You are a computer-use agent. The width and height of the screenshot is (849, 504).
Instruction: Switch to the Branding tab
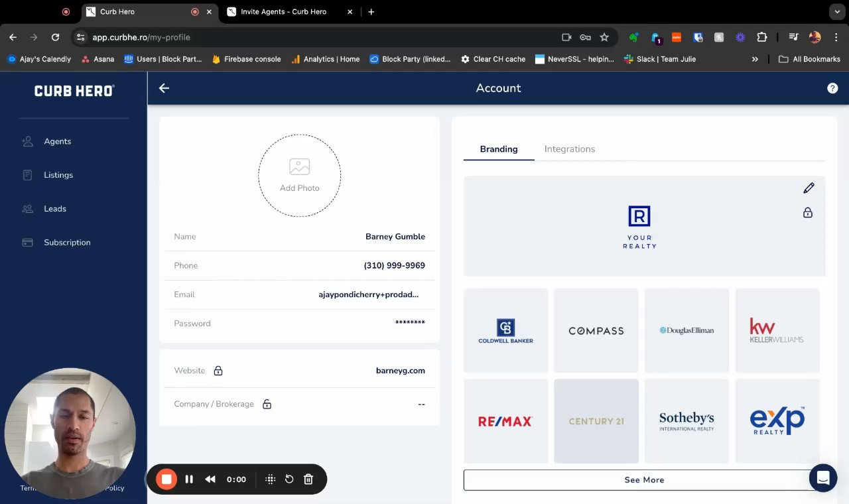pyautogui.click(x=499, y=149)
